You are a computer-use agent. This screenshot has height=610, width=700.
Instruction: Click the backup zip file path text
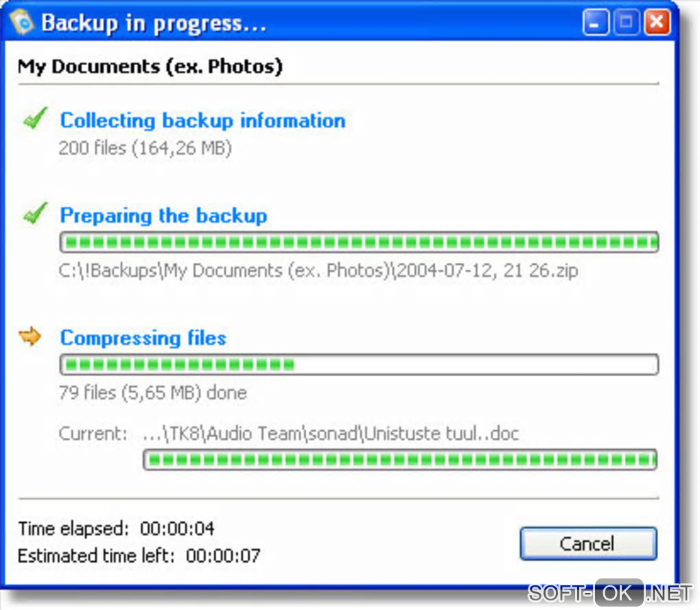click(x=318, y=271)
